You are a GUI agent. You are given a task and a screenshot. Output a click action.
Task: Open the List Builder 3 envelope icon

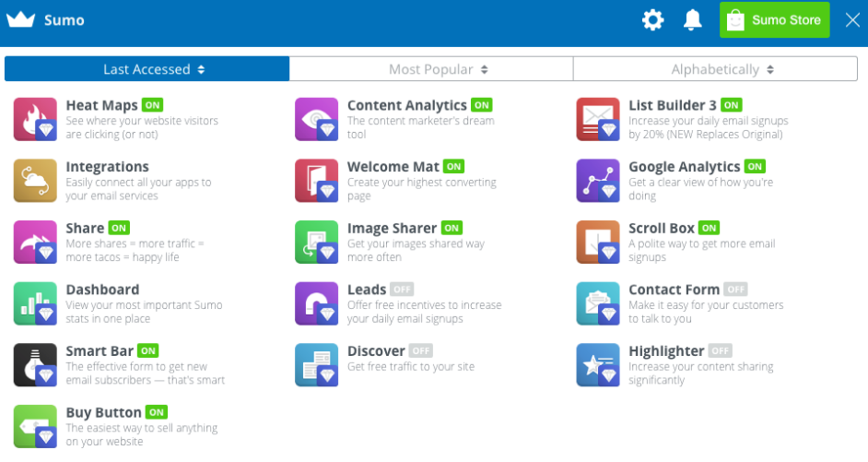click(x=598, y=120)
